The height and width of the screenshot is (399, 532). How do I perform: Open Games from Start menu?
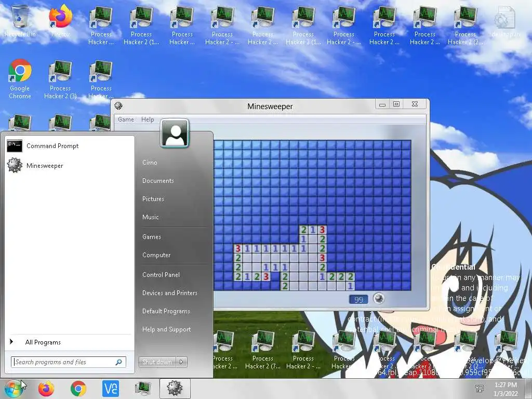point(152,237)
